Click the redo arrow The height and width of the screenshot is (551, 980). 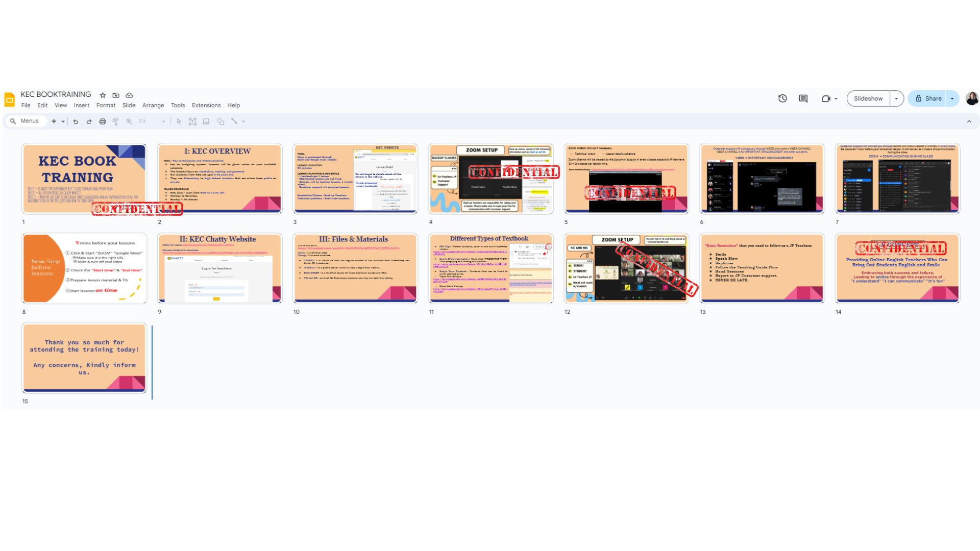[x=89, y=121]
